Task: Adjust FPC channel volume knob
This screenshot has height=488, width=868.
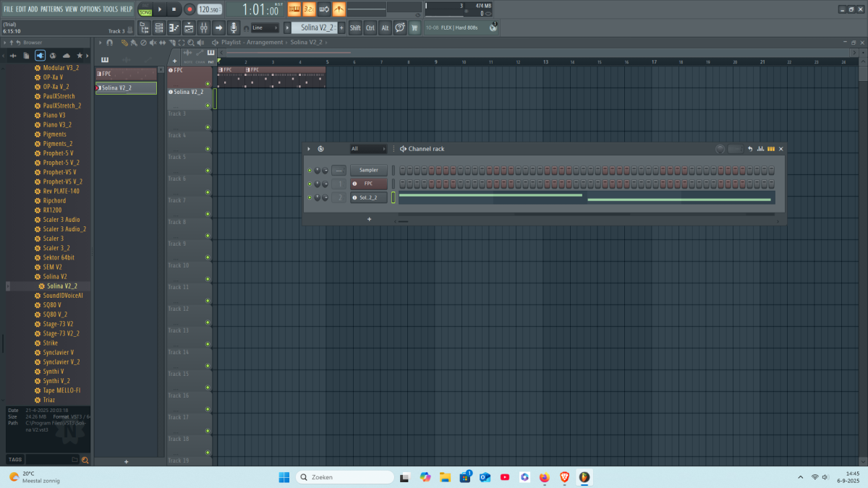Action: 325,184
